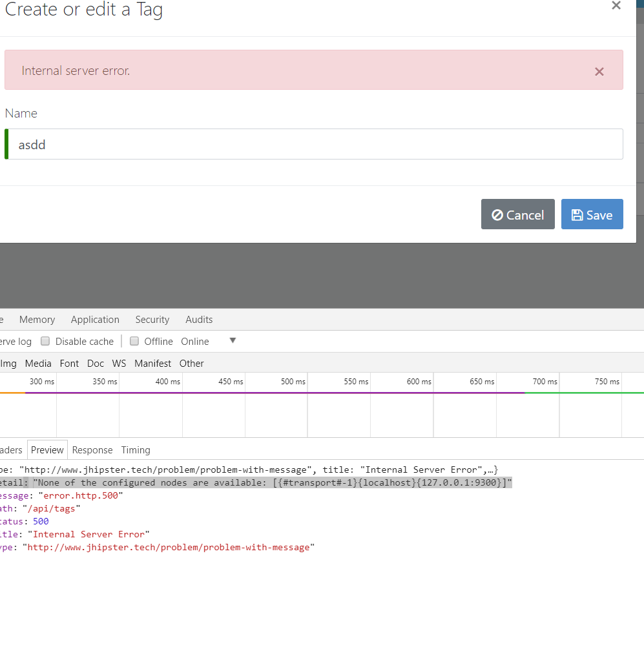Filter network requests by Img
Image resolution: width=644 pixels, height=671 pixels.
pyautogui.click(x=8, y=364)
